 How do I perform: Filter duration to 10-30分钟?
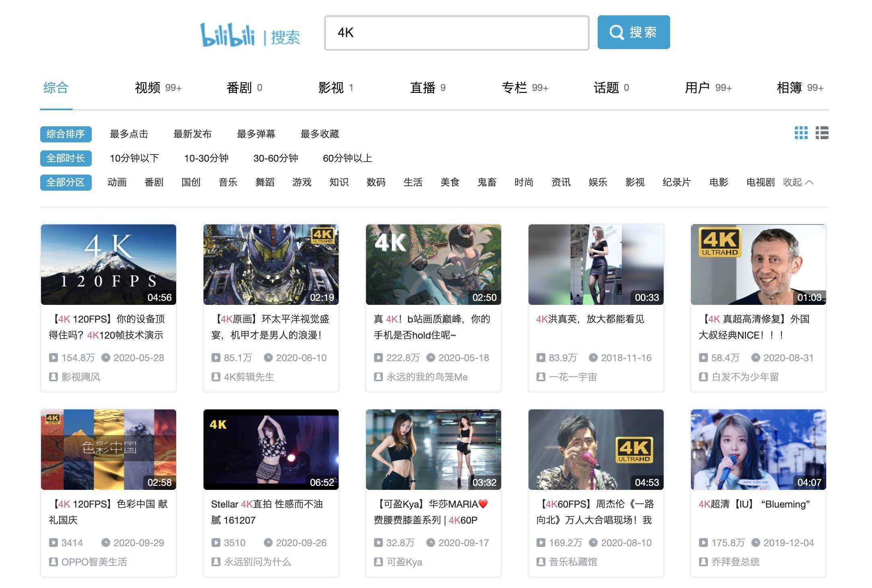(206, 158)
